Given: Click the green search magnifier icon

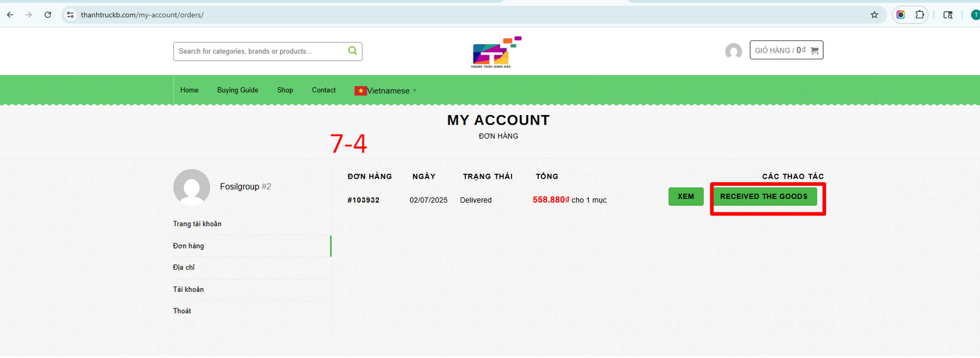Looking at the screenshot, I should pyautogui.click(x=352, y=51).
